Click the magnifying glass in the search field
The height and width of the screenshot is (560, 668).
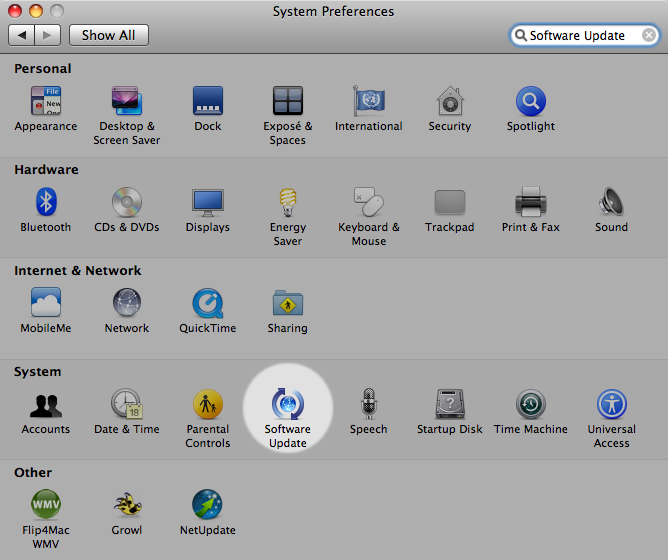pos(521,35)
